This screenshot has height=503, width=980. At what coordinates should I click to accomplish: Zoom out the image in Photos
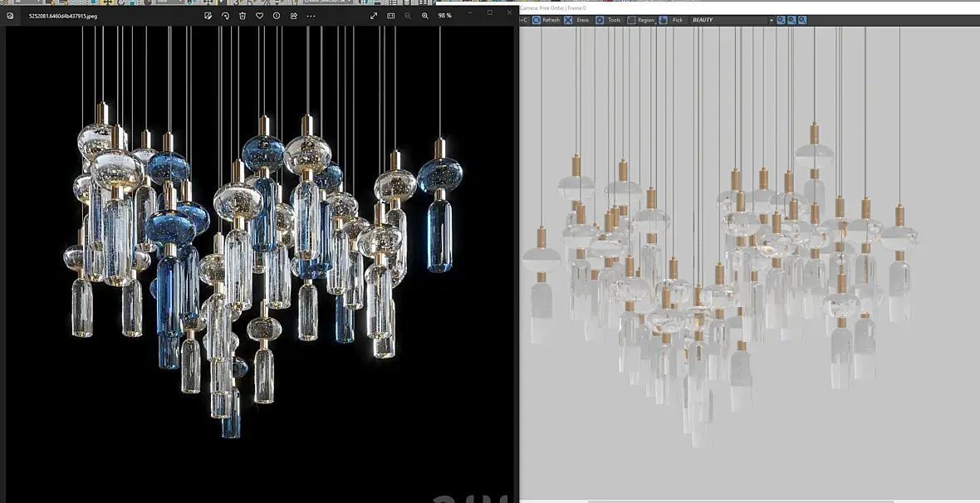[408, 16]
